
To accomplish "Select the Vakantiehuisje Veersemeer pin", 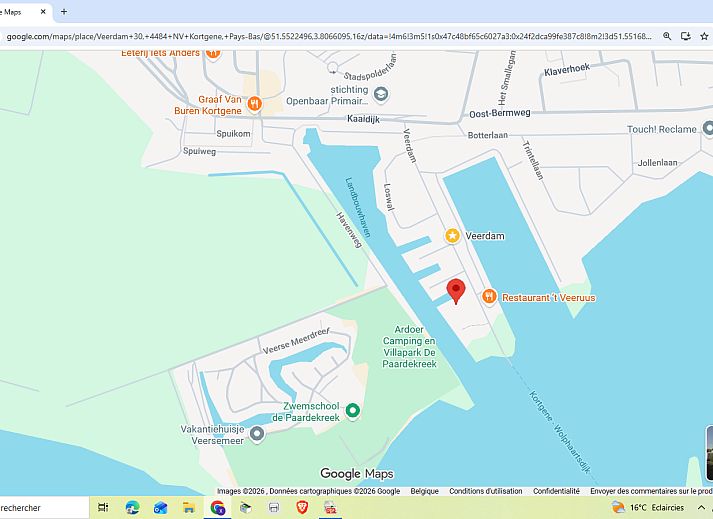I will (257, 433).
